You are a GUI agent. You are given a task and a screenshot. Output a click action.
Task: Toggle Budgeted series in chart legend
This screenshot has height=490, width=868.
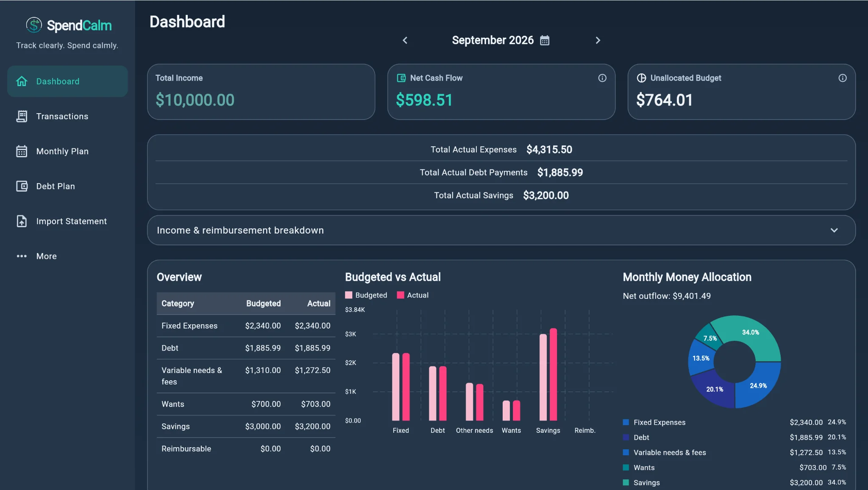point(366,295)
